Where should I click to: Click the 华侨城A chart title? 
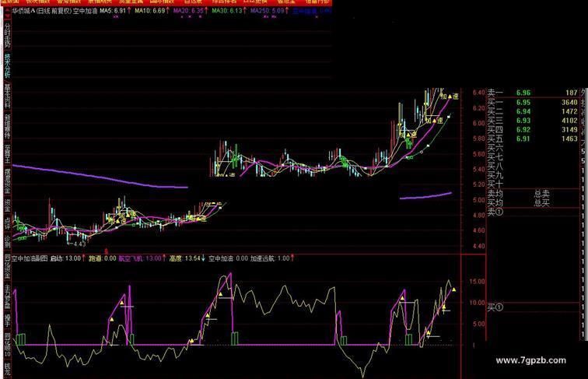point(23,11)
